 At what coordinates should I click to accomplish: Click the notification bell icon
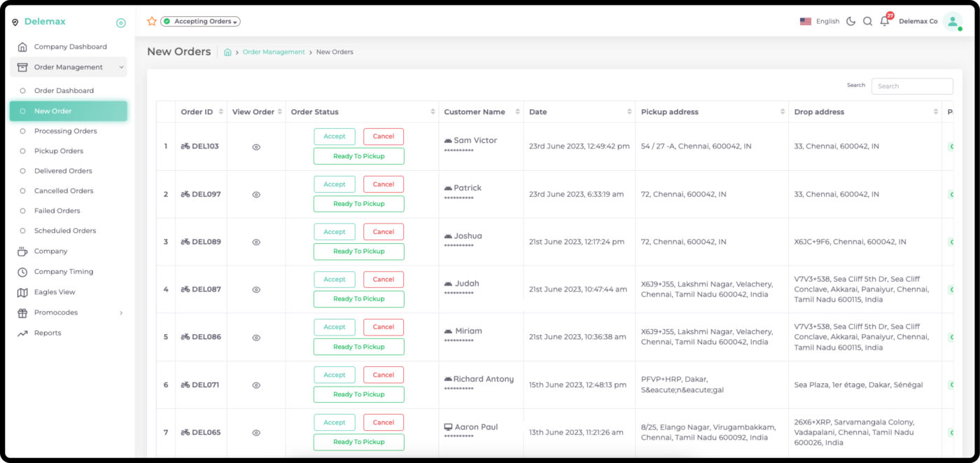coord(884,22)
